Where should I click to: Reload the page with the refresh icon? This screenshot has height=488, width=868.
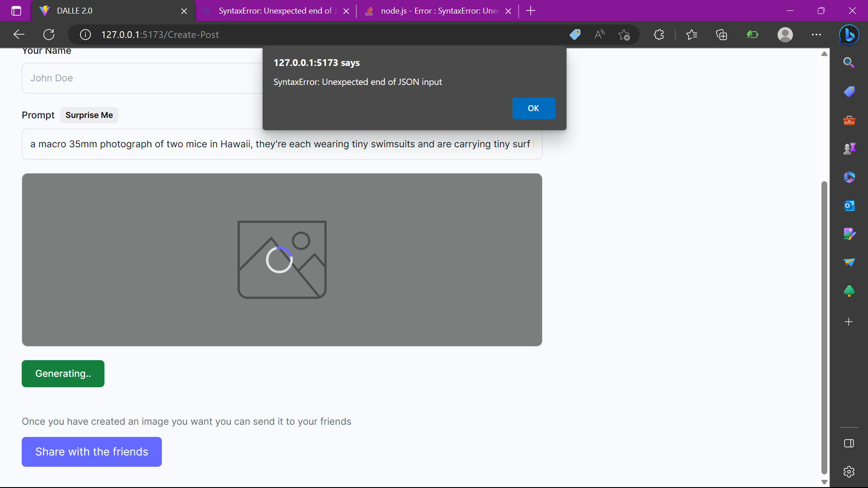(x=49, y=35)
